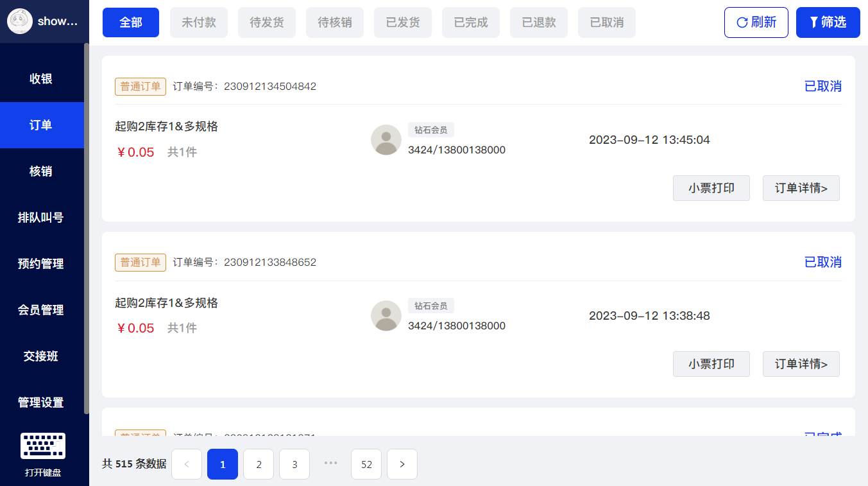Screen dimensions: 868x486
Task: Select the 已取消 cancelled orders tab
Action: (x=606, y=22)
